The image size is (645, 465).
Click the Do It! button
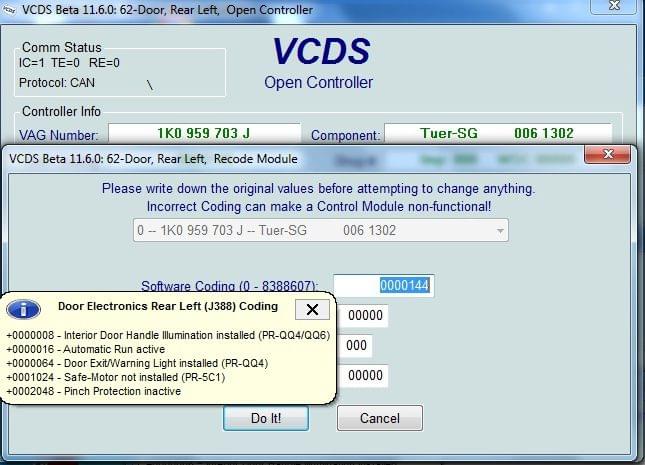click(266, 418)
